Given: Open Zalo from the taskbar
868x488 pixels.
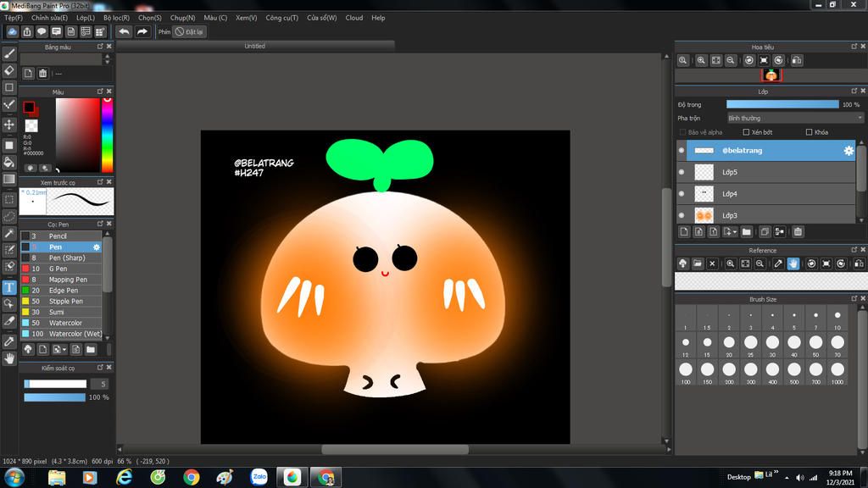Looking at the screenshot, I should pos(259,477).
